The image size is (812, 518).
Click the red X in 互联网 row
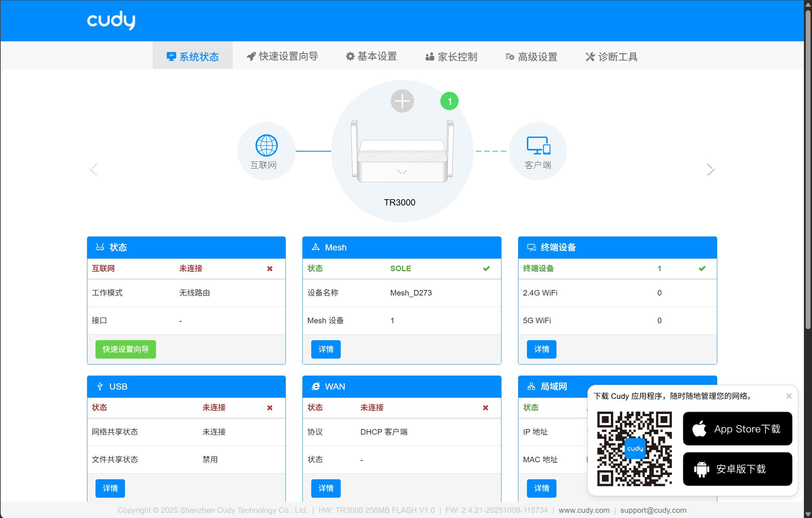tap(270, 269)
